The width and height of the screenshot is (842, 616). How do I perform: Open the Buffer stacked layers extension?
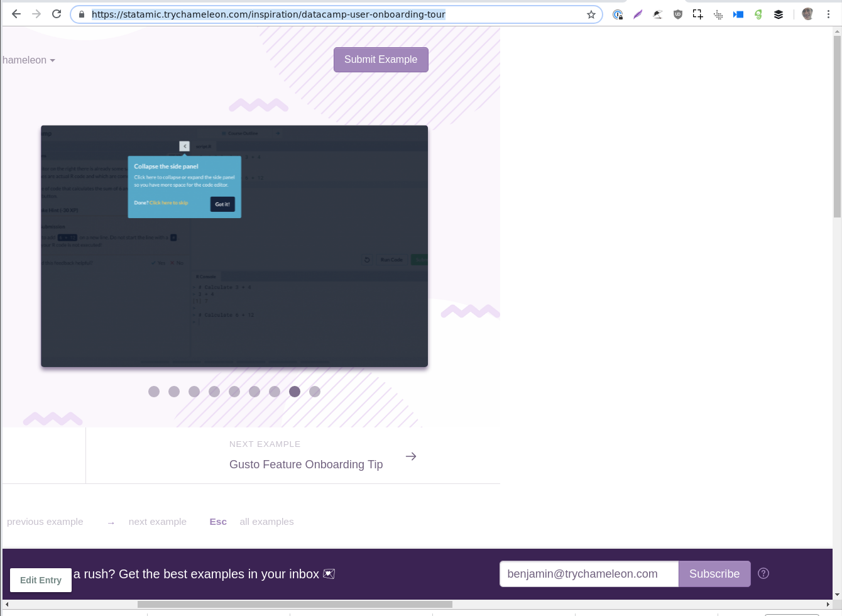[779, 14]
